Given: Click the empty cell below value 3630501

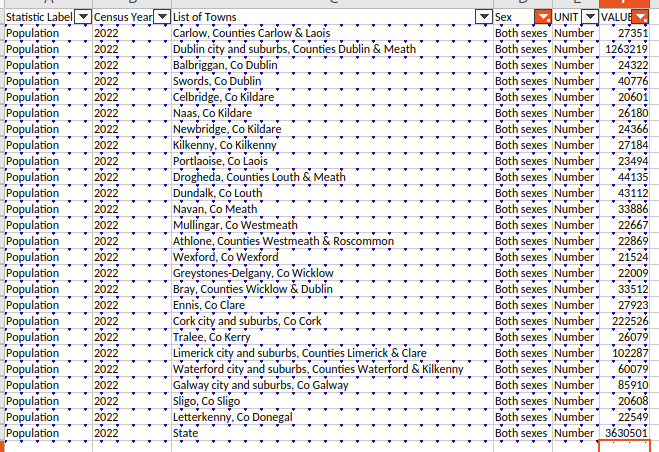Looking at the screenshot, I should [x=625, y=447].
